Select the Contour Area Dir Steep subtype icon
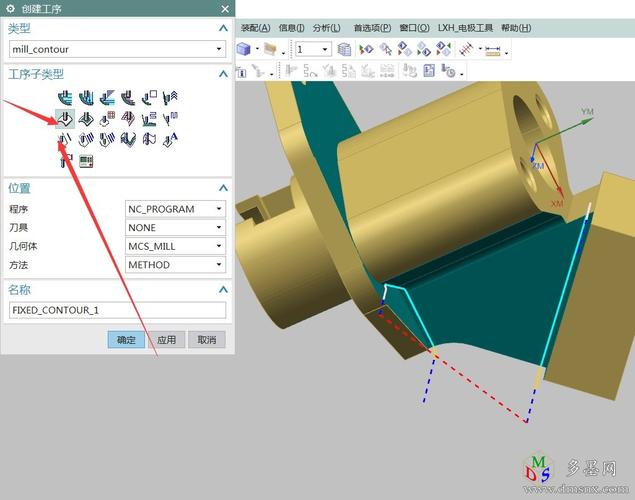 170,119
